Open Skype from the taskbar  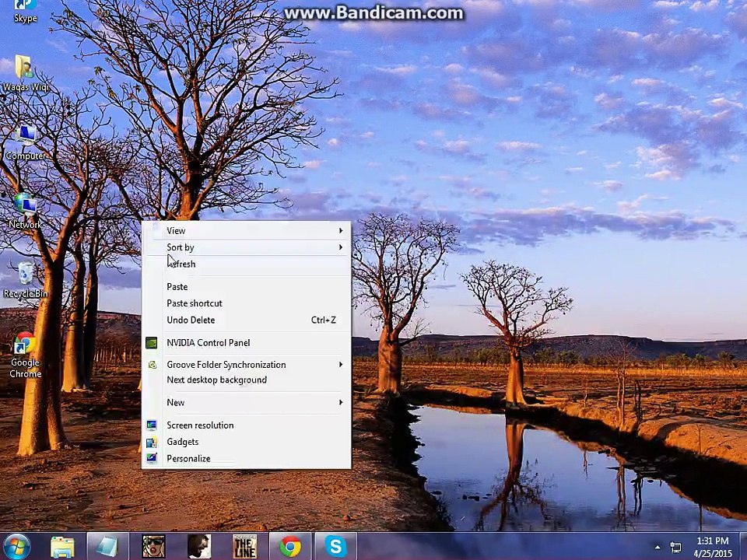click(336, 547)
